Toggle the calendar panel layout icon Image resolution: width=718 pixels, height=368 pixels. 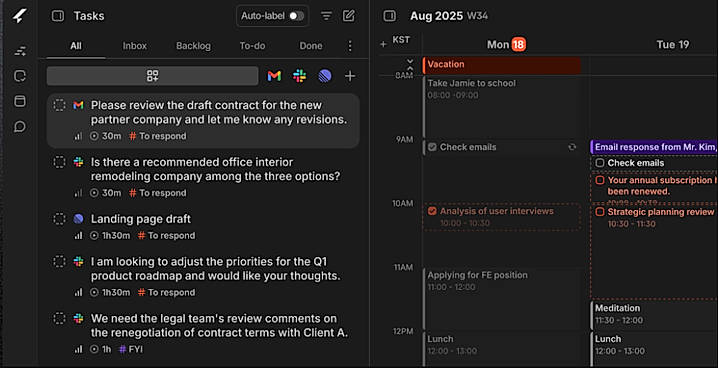pyautogui.click(x=389, y=16)
